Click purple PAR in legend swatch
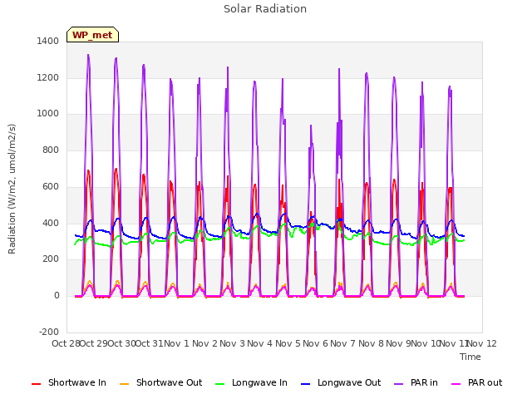The width and height of the screenshot is (532, 399). click(x=399, y=384)
